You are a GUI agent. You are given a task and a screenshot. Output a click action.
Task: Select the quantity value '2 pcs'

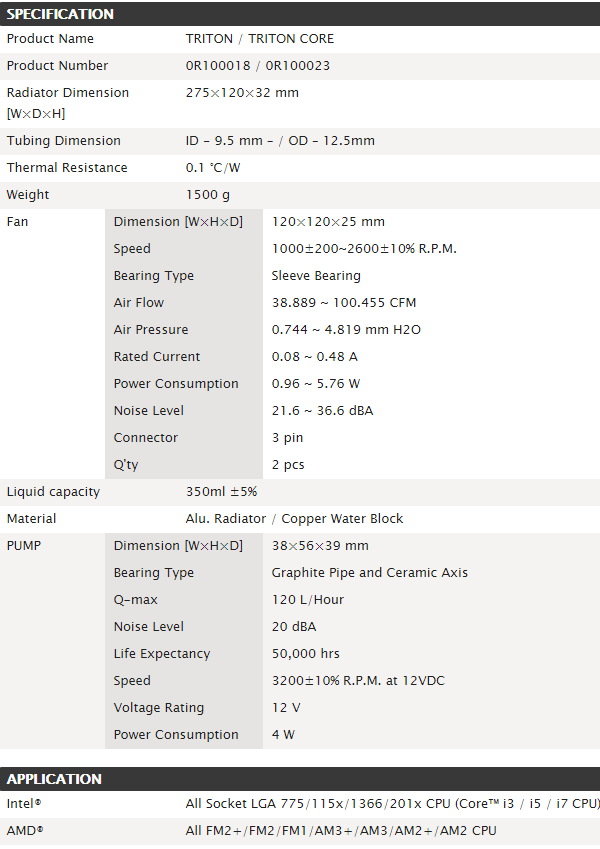click(x=288, y=465)
